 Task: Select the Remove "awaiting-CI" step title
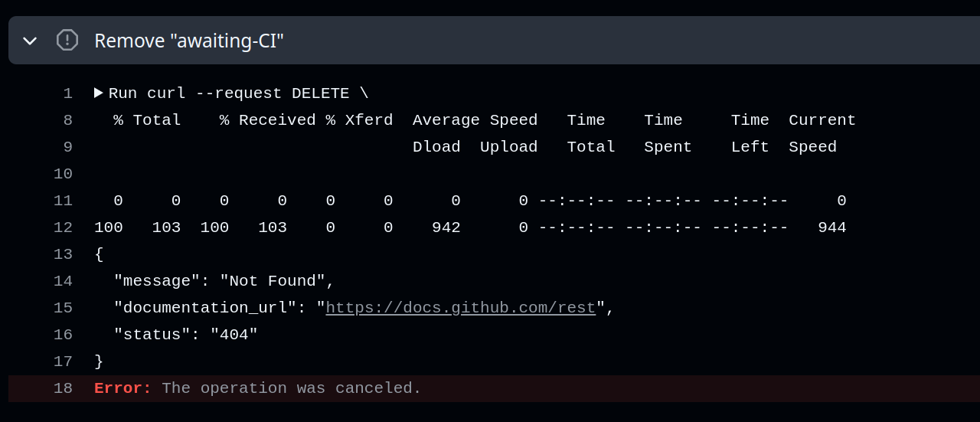pos(189,41)
